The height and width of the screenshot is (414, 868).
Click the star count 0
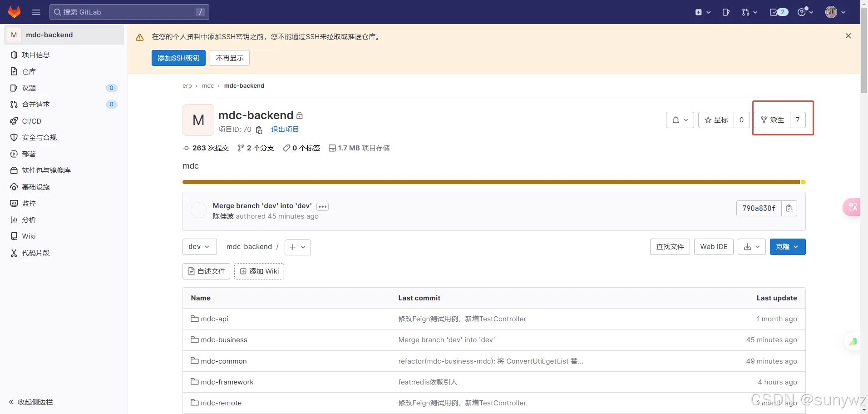click(x=742, y=120)
